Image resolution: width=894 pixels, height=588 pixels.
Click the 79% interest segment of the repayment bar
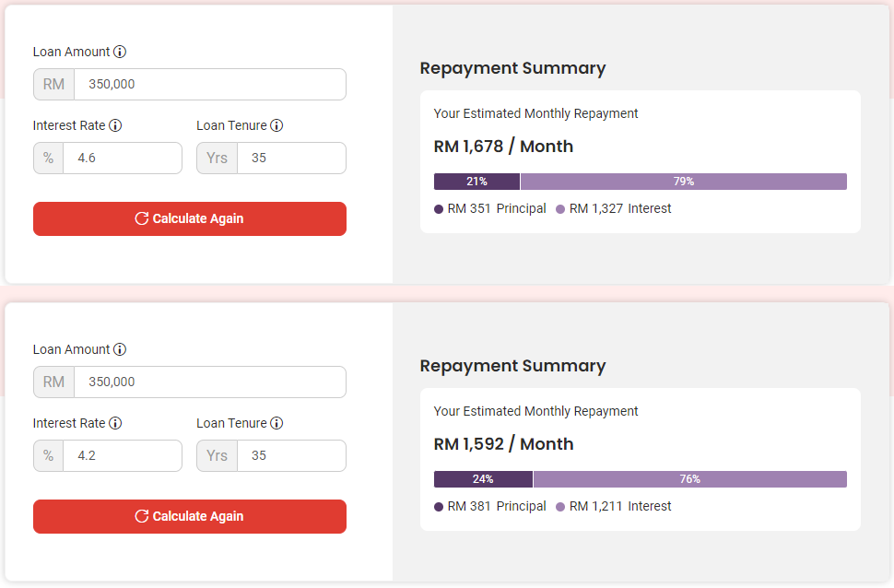pos(683,182)
